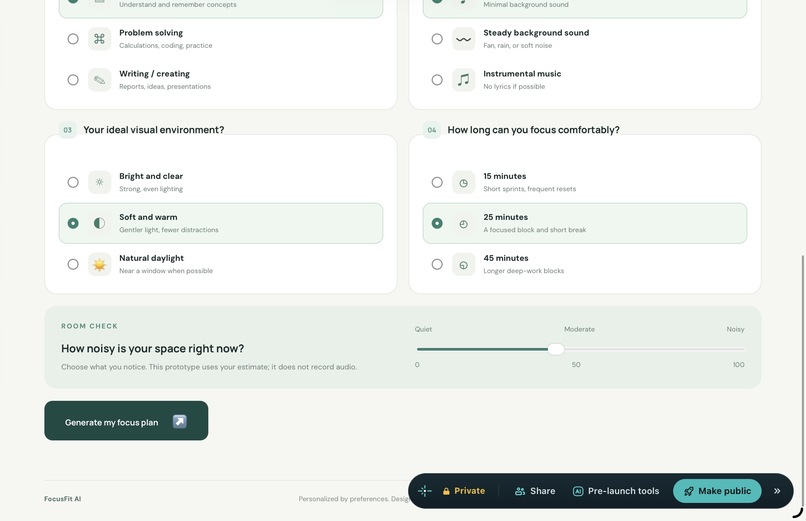Click 'How long can you focus comfortably?' heading
Screen dimensions: 806x521
[x=534, y=130]
